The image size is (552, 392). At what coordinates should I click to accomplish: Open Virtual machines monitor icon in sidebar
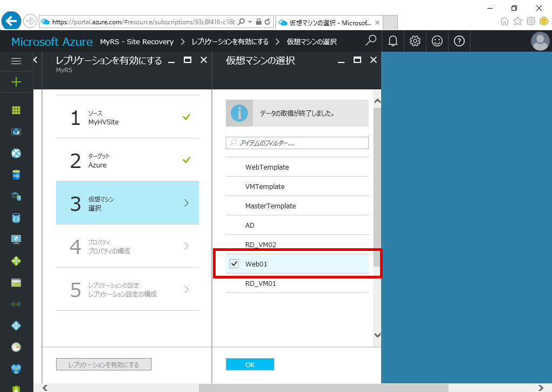pos(16,240)
